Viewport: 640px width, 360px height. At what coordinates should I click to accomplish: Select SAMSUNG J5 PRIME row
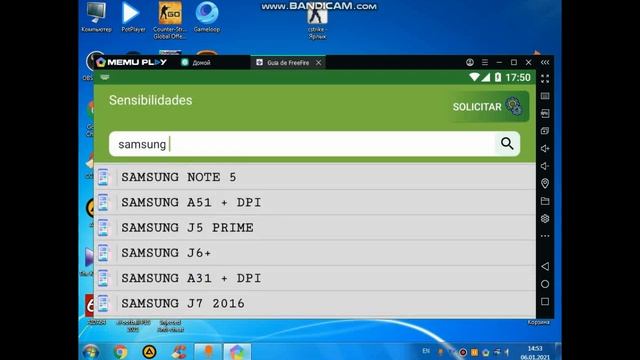click(315, 228)
